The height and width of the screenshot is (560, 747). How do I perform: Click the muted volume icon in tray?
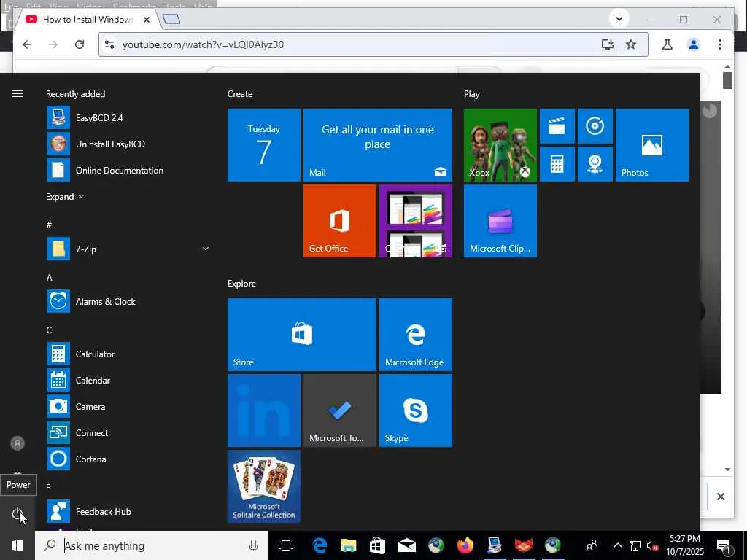pyautogui.click(x=653, y=545)
